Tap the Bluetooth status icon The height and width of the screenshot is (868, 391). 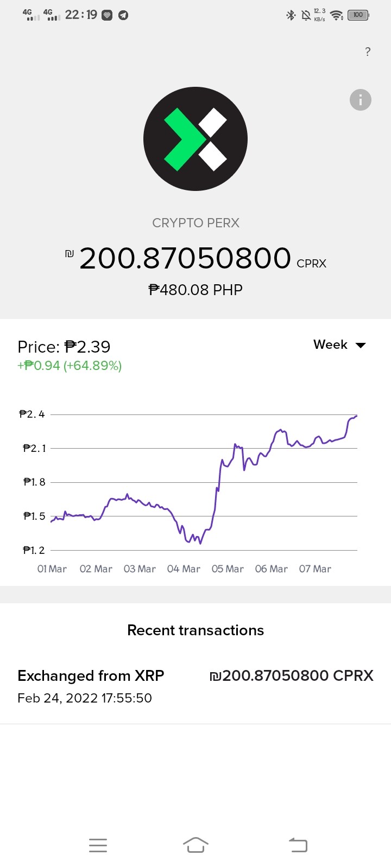(291, 15)
